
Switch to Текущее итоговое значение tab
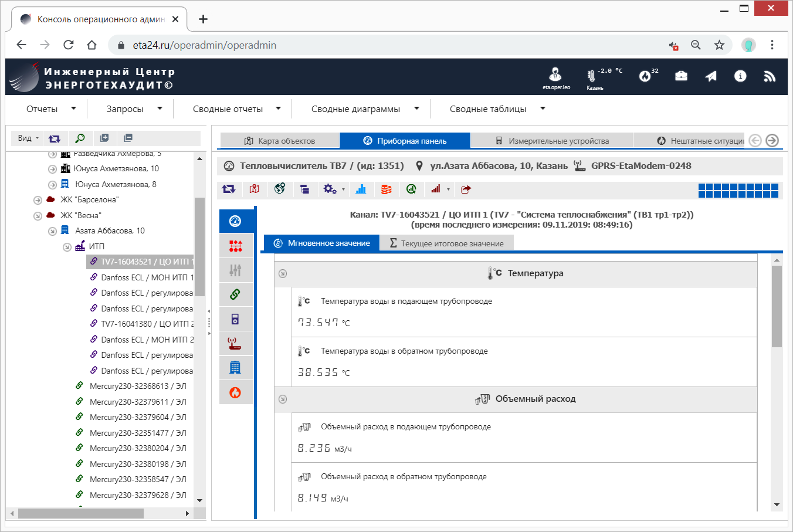446,243
